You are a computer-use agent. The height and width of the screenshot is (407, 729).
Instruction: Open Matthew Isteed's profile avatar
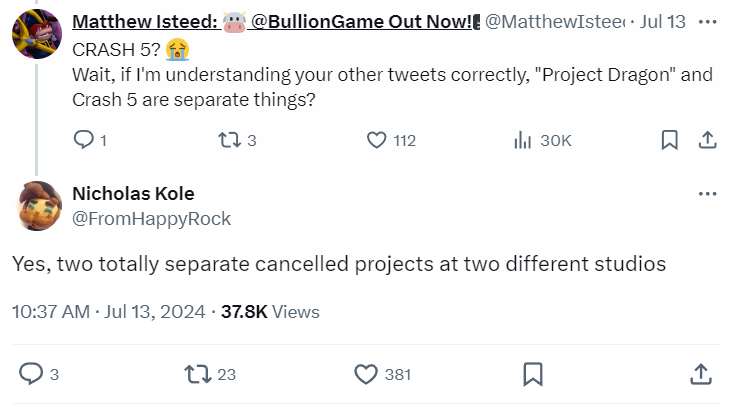(37, 33)
